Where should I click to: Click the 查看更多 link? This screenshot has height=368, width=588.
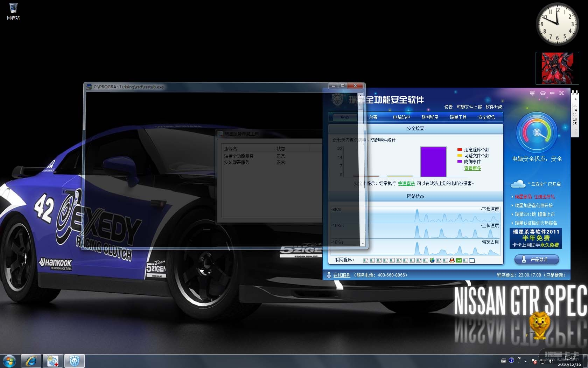tap(472, 168)
